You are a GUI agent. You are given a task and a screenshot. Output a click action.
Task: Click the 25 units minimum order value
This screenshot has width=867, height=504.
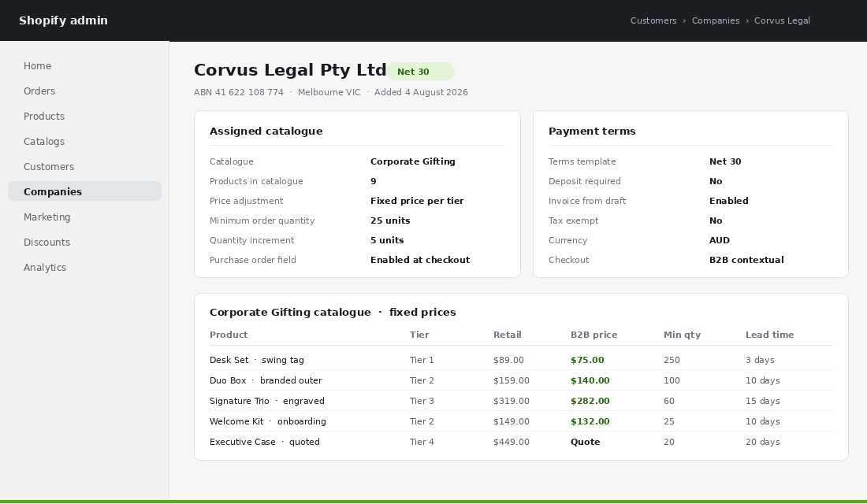[390, 220]
